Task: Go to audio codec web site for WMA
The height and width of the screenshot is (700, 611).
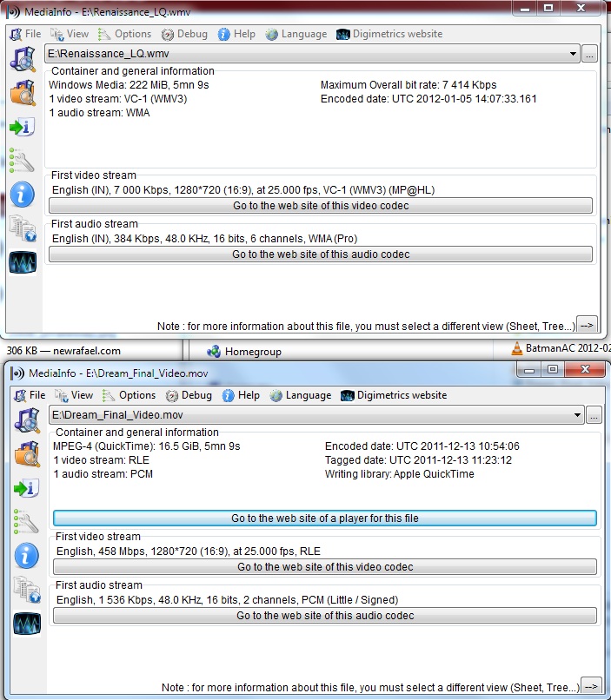Action: 321,254
